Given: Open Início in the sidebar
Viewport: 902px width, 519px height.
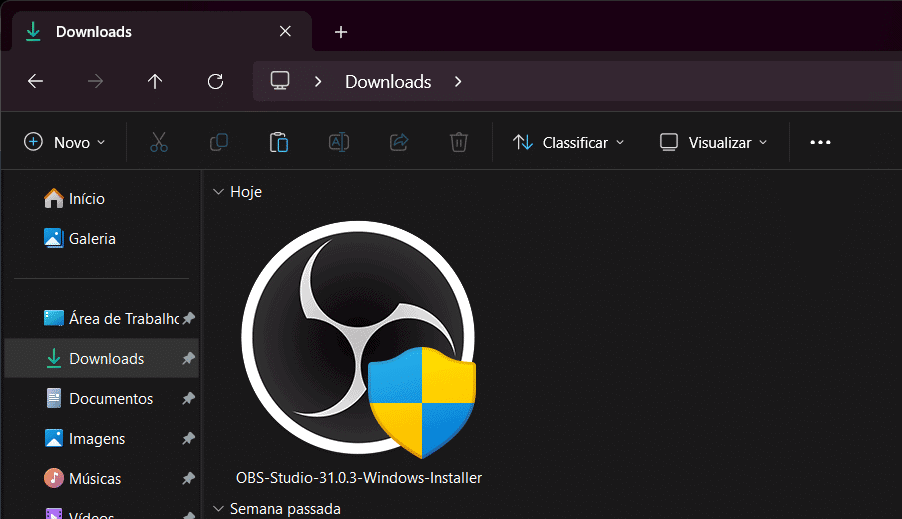Looking at the screenshot, I should [75, 199].
